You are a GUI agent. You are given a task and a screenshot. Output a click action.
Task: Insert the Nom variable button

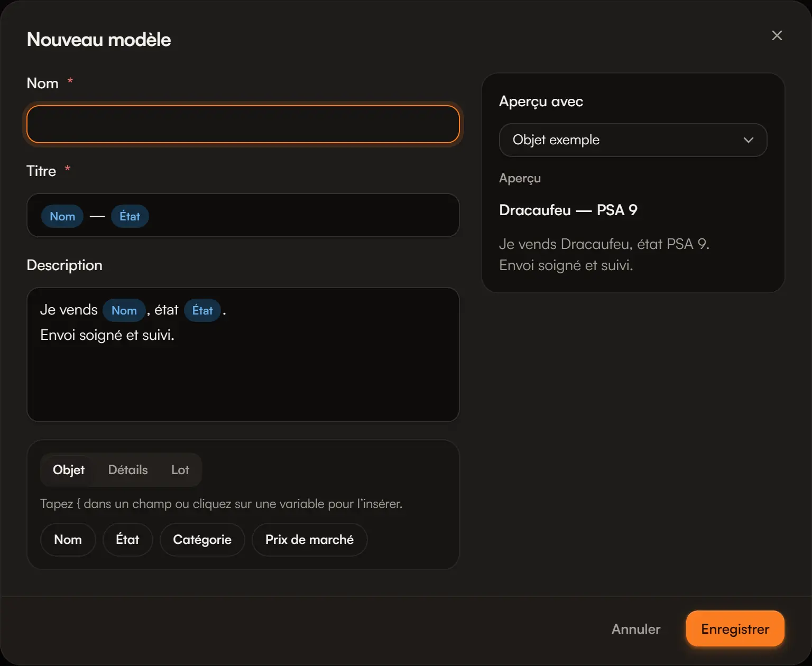pos(68,540)
